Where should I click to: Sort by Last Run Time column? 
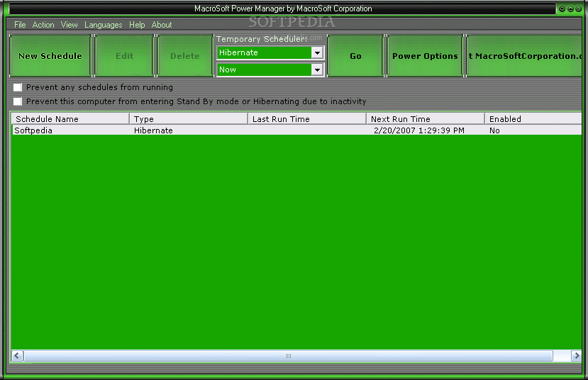click(307, 119)
